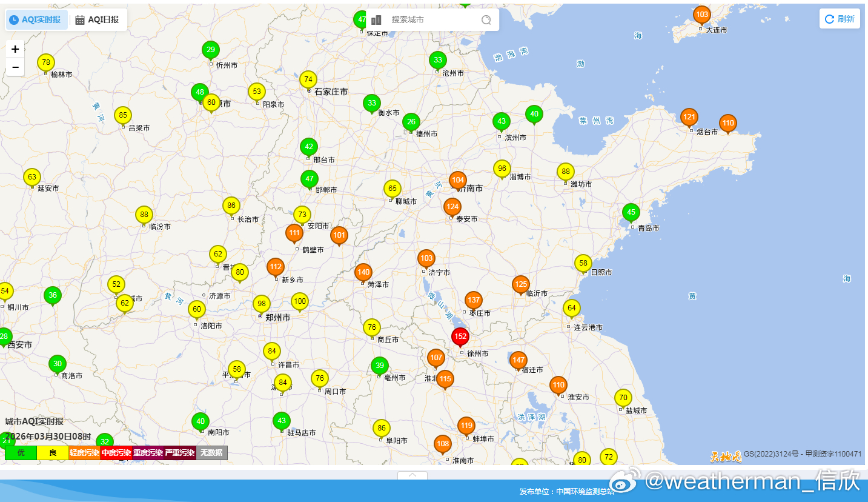Click the AQI 137 marker at 枣庄市
Screen dimensions: 868x502
point(474,300)
